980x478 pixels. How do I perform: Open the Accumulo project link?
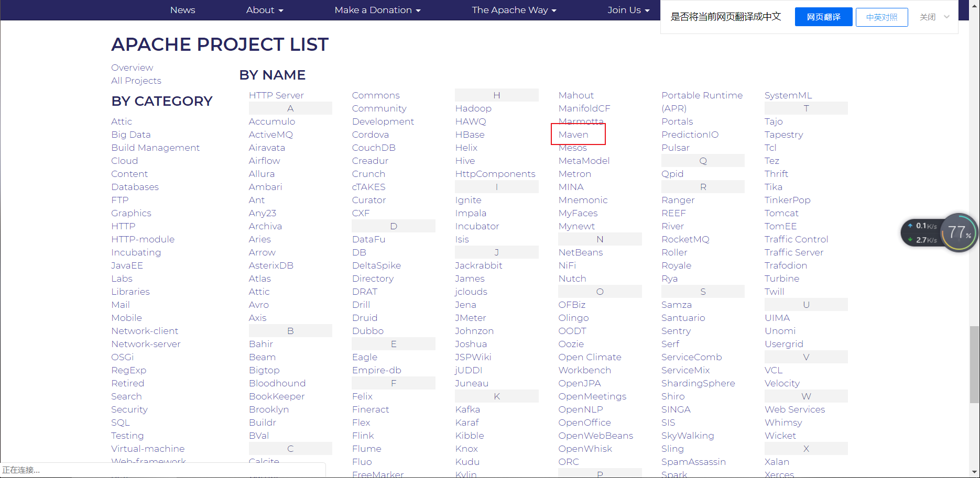pos(272,121)
